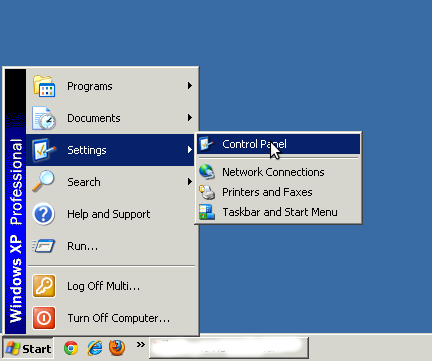Viewport: 432px width, 361px height.
Task: Open the Programs menu entry
Action: [111, 86]
